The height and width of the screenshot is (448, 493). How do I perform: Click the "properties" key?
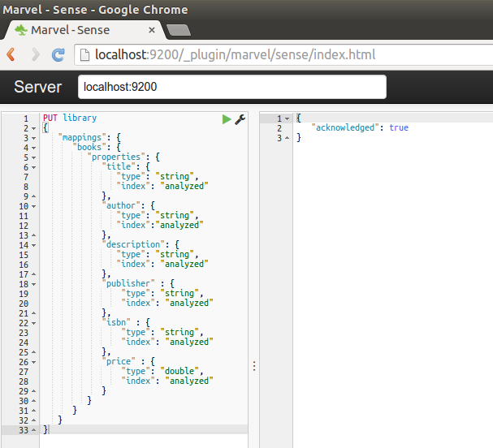coord(116,157)
